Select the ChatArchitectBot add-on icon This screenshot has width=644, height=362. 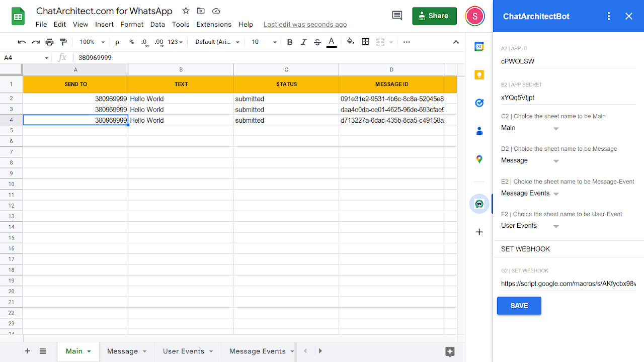pos(479,204)
